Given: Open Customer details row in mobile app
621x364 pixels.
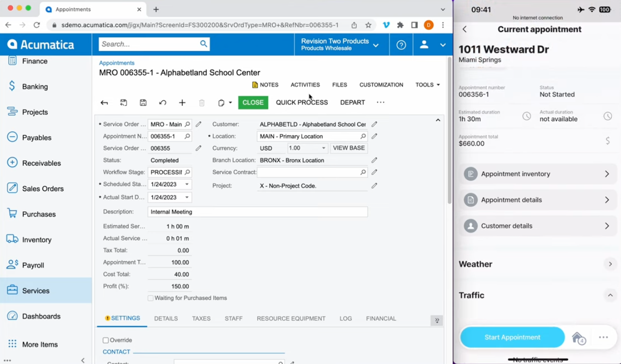Looking at the screenshot, I should [538, 226].
